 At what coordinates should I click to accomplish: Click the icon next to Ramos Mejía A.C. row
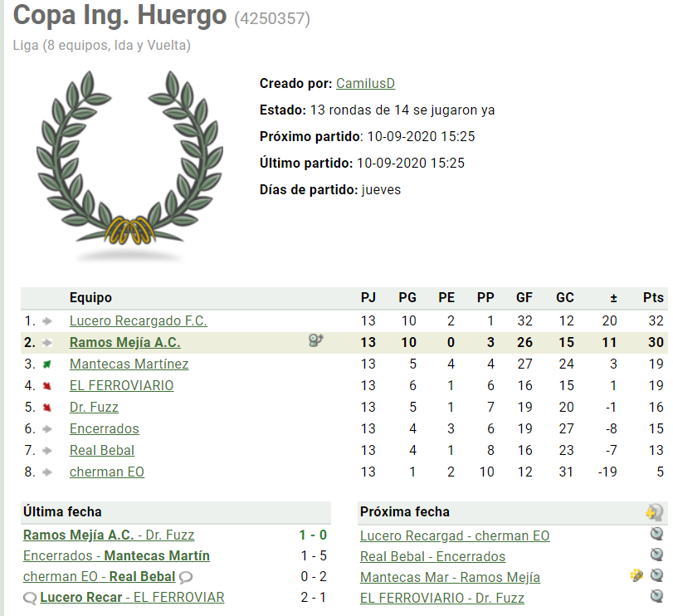[x=316, y=341]
